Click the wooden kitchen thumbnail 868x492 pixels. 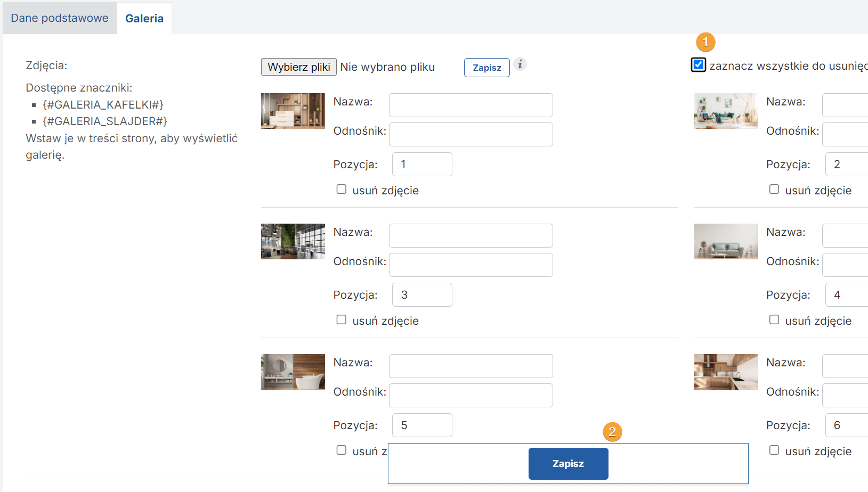point(726,372)
